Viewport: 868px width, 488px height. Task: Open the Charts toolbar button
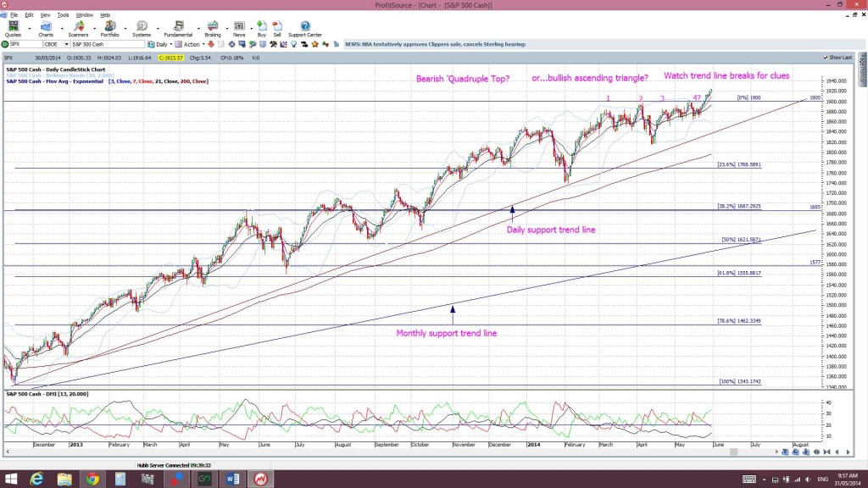(x=46, y=29)
